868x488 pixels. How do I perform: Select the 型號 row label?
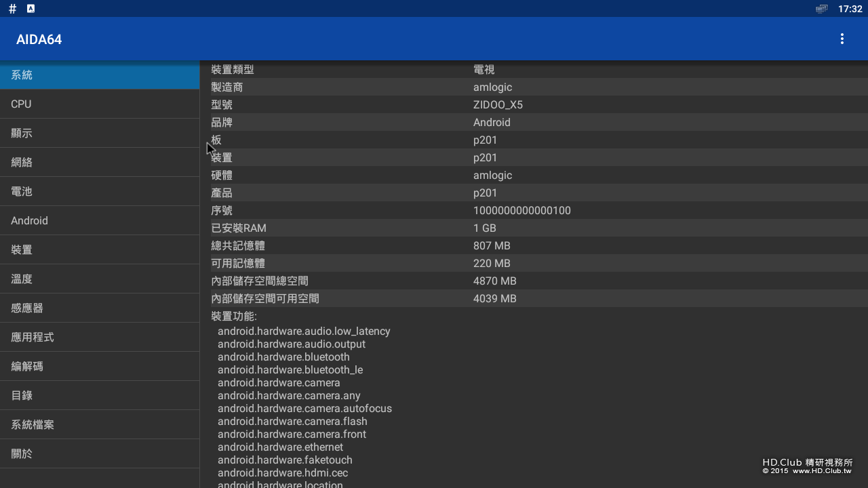pyautogui.click(x=222, y=105)
